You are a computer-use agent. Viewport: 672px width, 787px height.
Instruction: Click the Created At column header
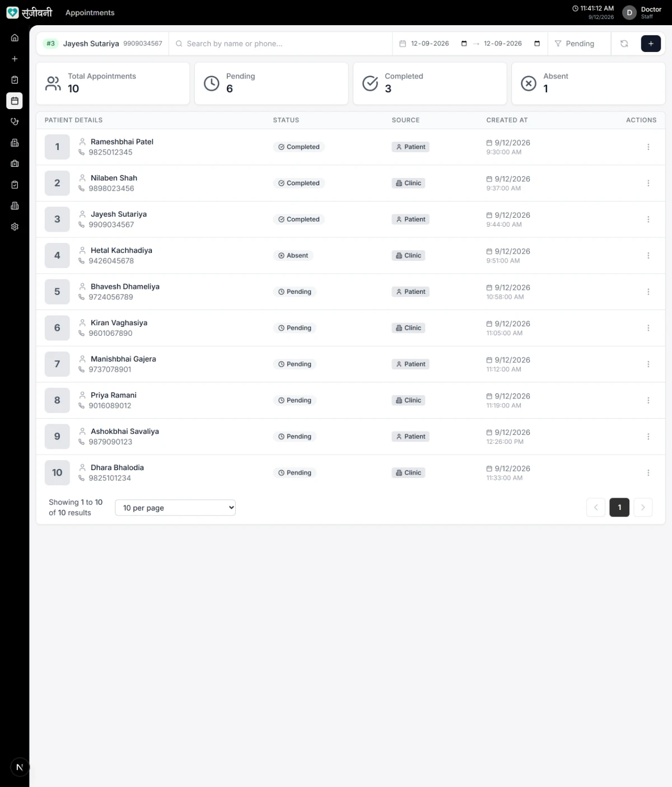507,120
